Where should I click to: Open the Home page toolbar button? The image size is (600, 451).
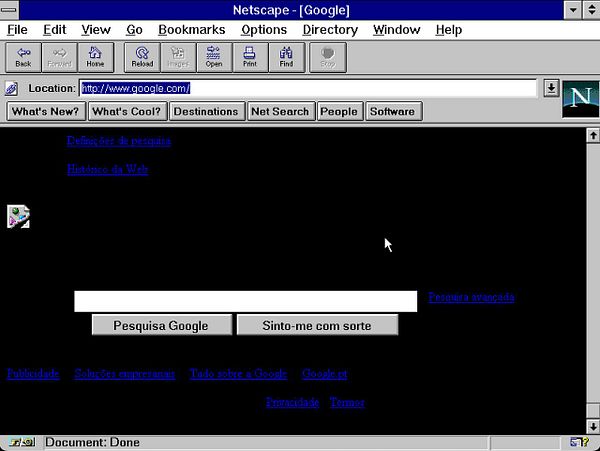pos(95,57)
